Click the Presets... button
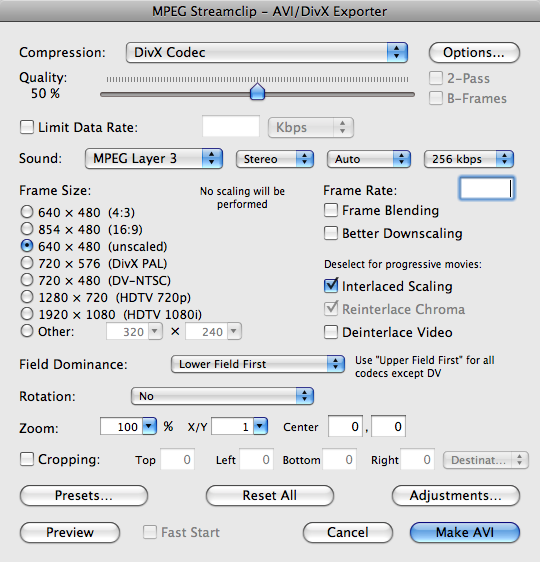This screenshot has height=562, width=540. tap(84, 496)
